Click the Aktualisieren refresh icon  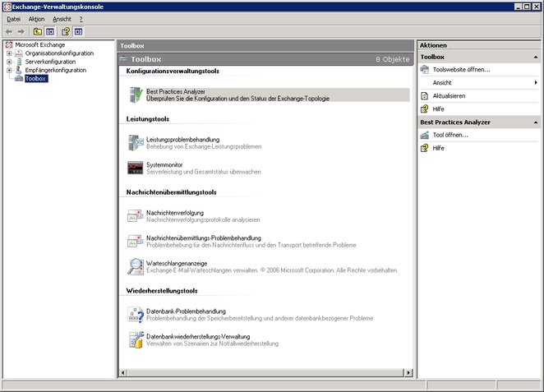pos(425,96)
